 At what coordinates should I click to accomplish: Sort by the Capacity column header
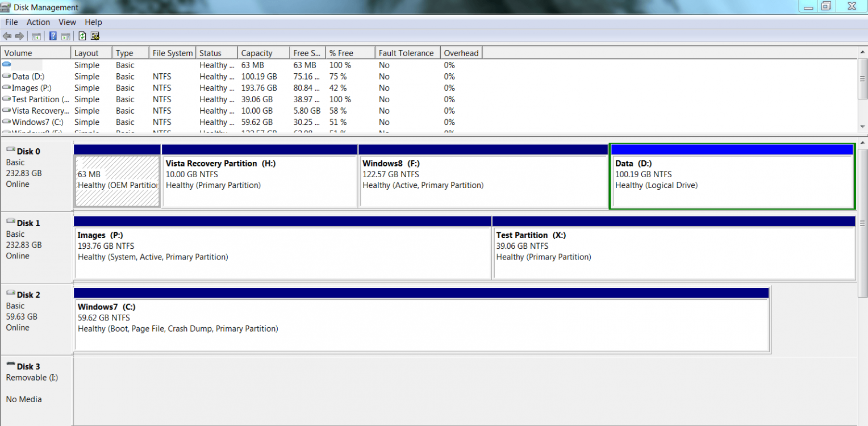264,53
